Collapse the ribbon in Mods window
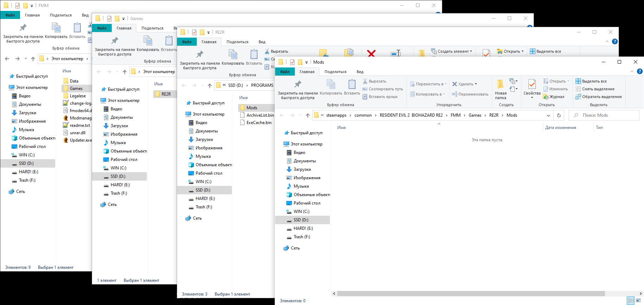Screen dimensions: 644x305 pos(632,71)
